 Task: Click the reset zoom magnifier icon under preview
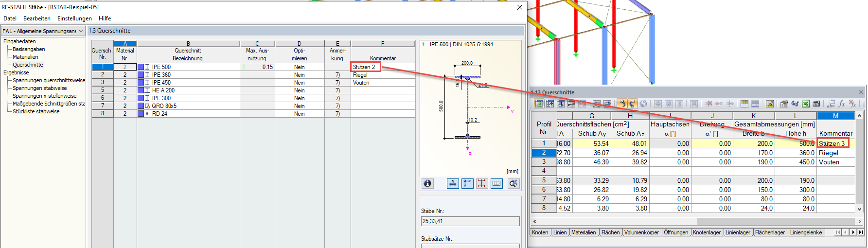click(514, 183)
